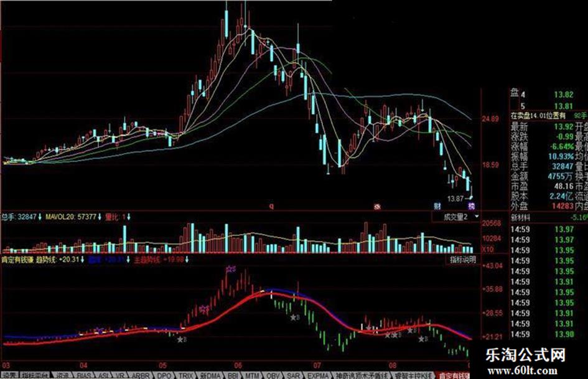Click the 24.89 price axis label
This screenshot has width=588, height=379.
pos(490,119)
